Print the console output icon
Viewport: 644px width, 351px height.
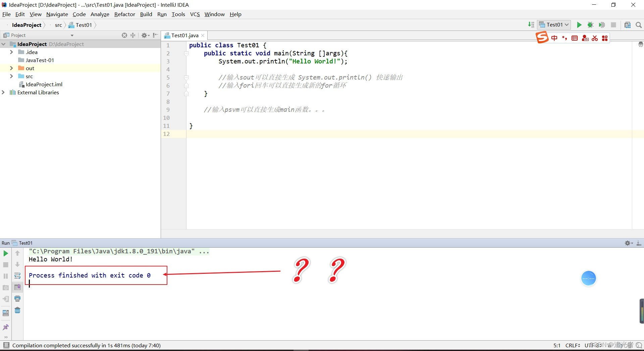click(x=17, y=299)
